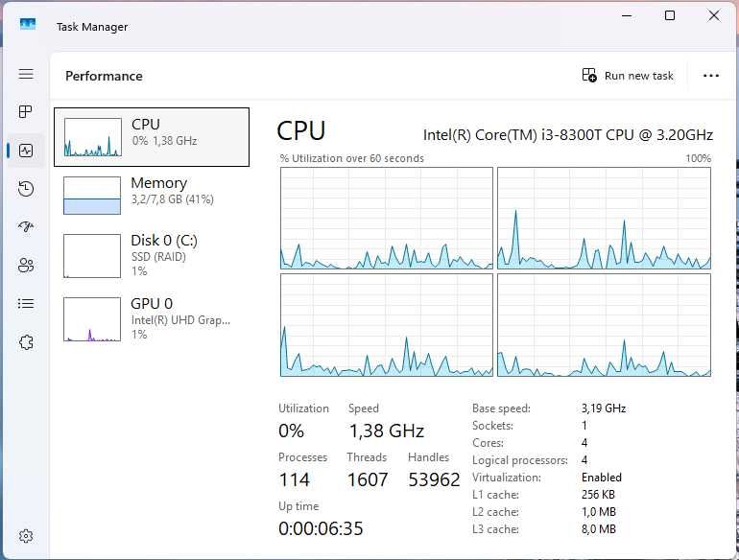Click the Task Manager title bar icon
The image size is (739, 560).
(28, 26)
